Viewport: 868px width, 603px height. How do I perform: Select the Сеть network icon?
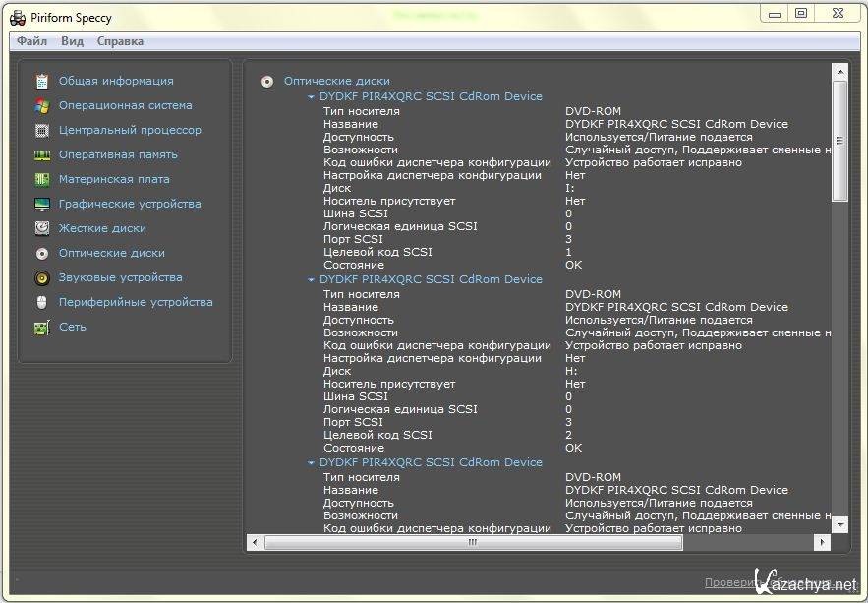(42, 327)
